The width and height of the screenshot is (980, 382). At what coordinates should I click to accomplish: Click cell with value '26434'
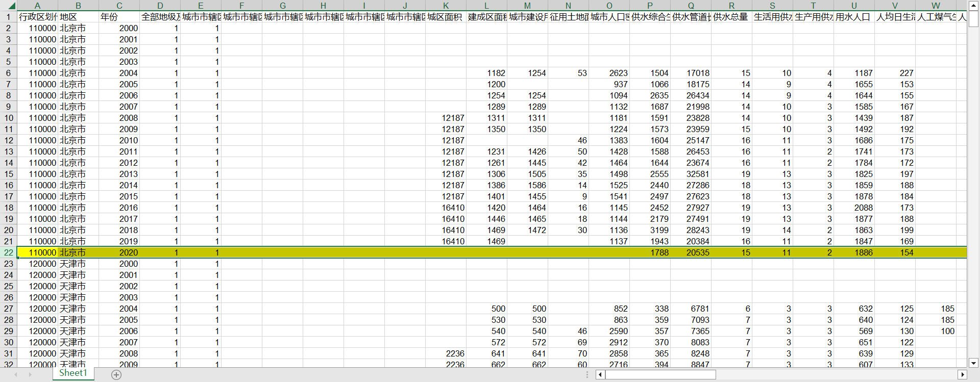point(691,95)
